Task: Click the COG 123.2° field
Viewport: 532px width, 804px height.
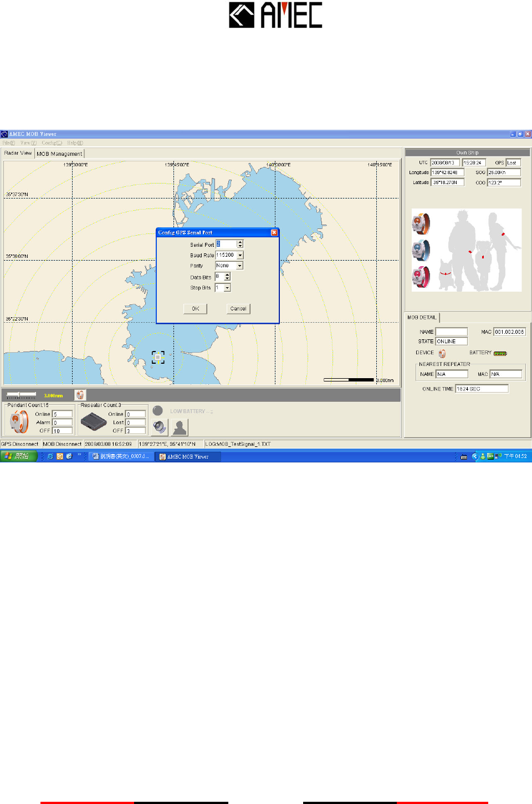Action: (504, 182)
